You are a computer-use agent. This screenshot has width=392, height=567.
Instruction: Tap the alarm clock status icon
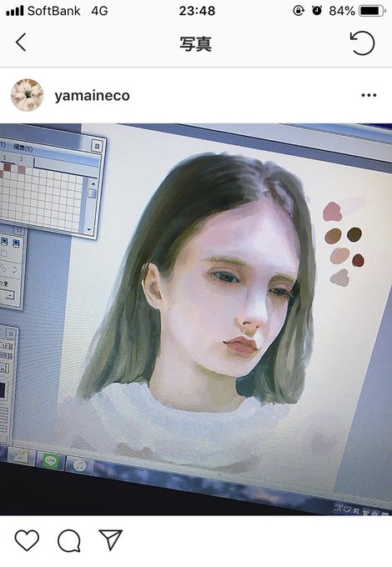pyautogui.click(x=317, y=11)
